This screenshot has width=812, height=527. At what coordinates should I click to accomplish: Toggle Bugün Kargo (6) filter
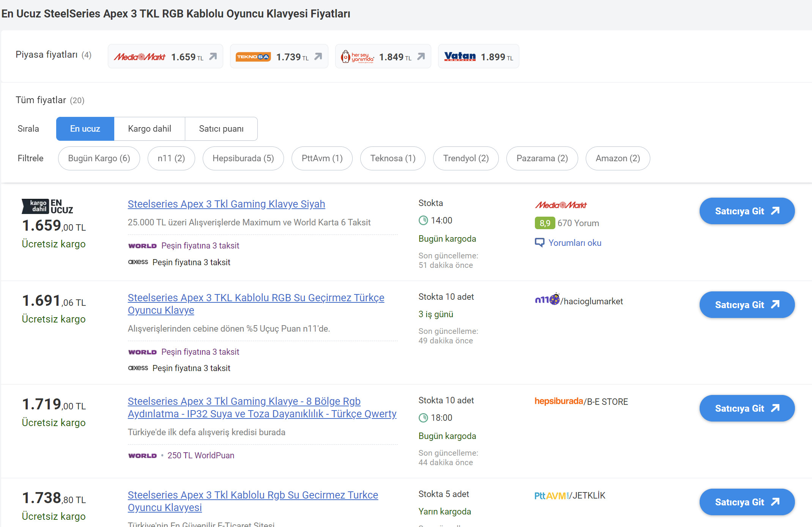point(99,158)
